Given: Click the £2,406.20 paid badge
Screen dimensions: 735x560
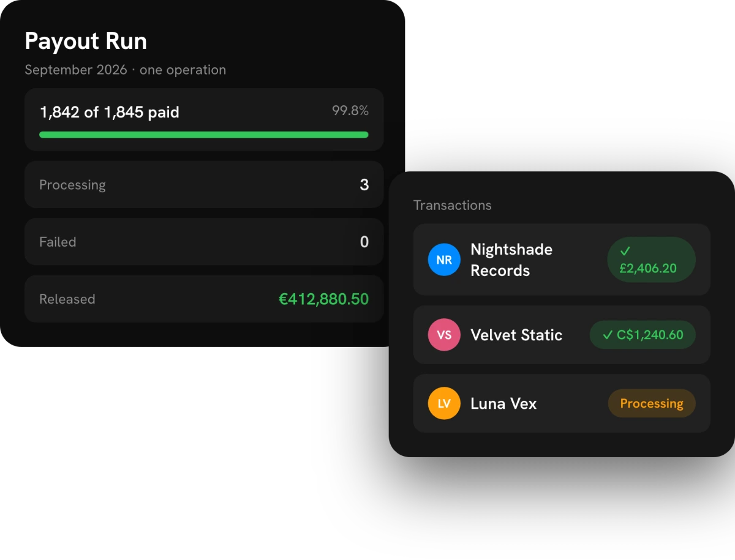Looking at the screenshot, I should 651,259.
